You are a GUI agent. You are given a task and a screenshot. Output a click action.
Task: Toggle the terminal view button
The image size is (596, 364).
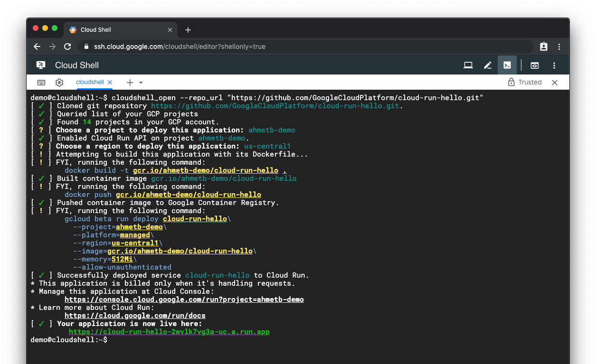pyautogui.click(x=507, y=65)
